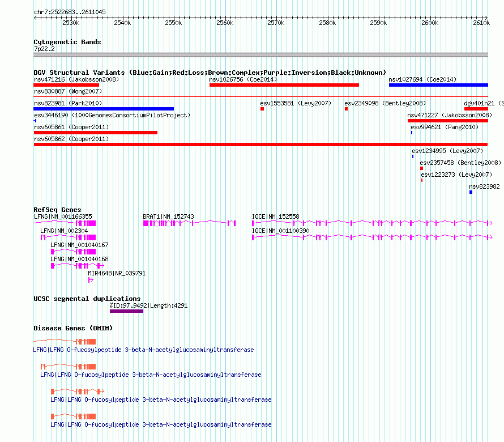Open the fourth LFNG O-fucosylpeptide OMIM link

(x=161, y=424)
